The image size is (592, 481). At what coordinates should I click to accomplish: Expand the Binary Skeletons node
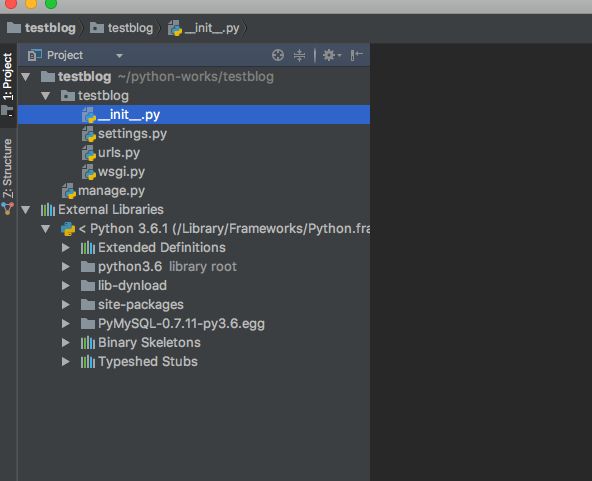(66, 342)
